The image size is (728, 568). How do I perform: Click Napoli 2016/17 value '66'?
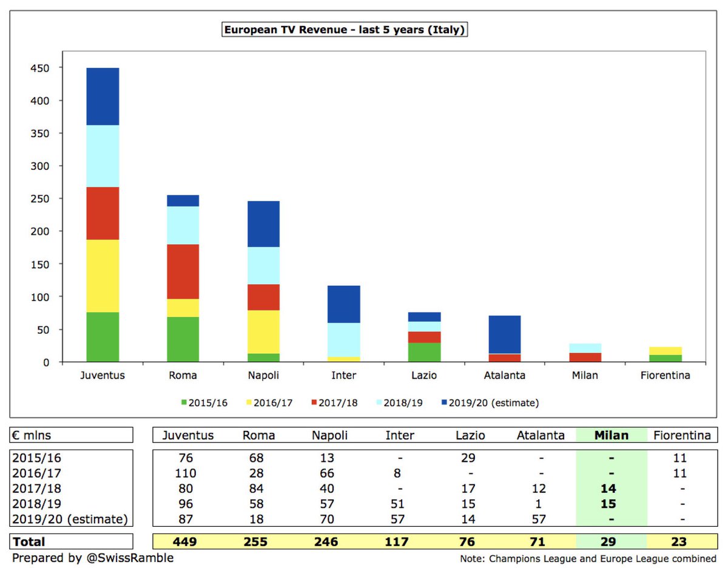click(x=328, y=473)
